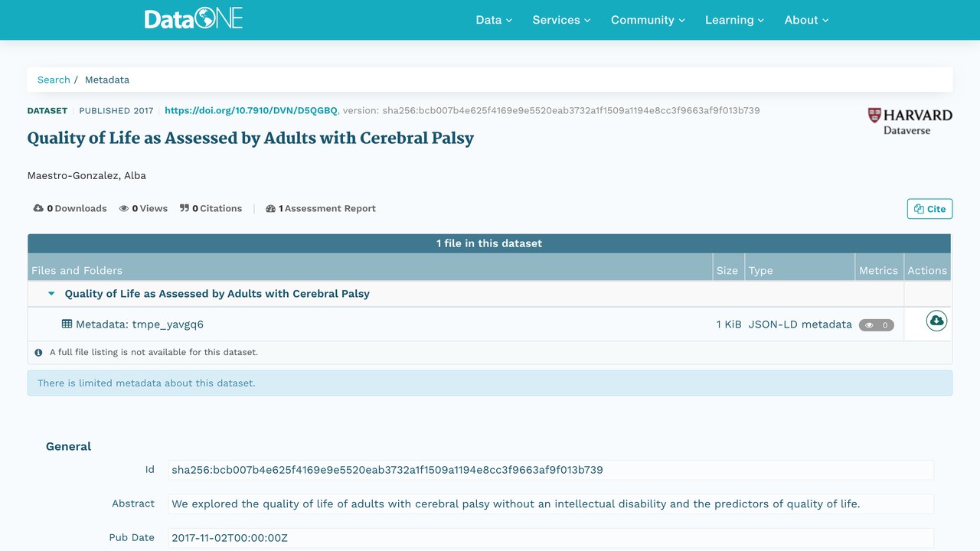Click the 1 file in this dataset header
Viewport: 980px width, 551px height.
[x=489, y=243]
